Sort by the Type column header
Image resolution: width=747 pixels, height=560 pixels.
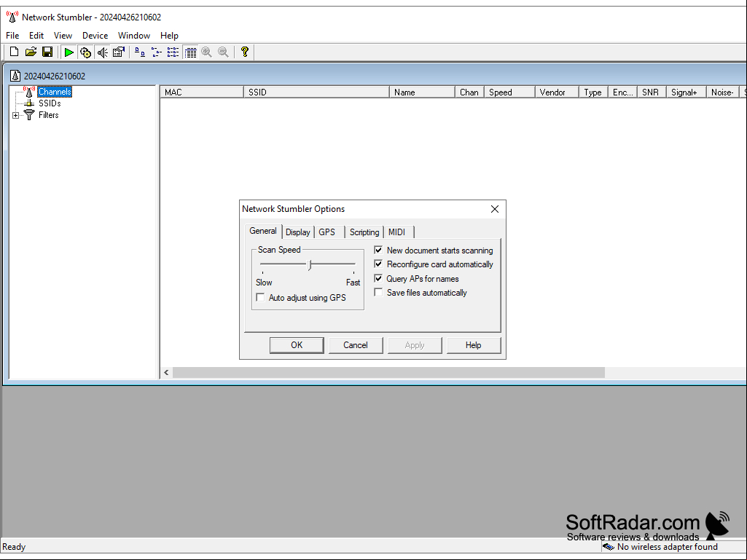tap(594, 92)
